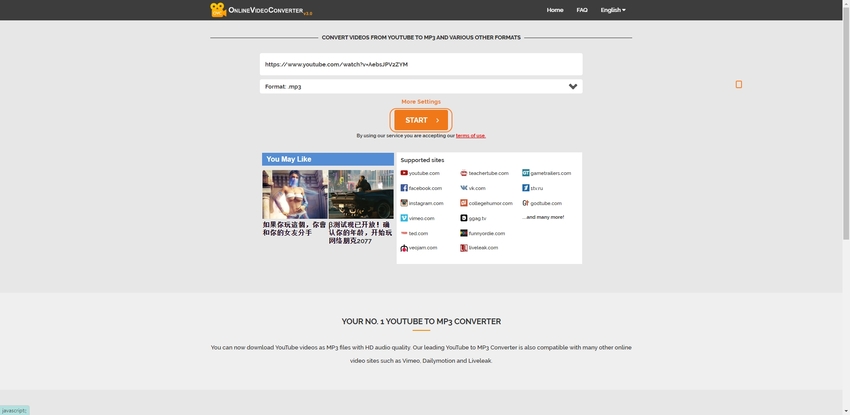Click the stv.ru icon
The width and height of the screenshot is (850, 415).
tap(525, 188)
